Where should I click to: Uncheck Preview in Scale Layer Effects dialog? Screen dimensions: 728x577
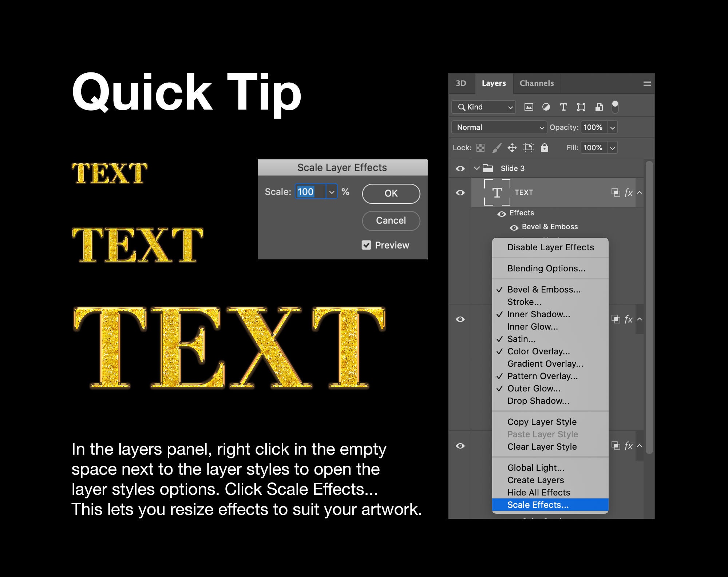pyautogui.click(x=367, y=245)
